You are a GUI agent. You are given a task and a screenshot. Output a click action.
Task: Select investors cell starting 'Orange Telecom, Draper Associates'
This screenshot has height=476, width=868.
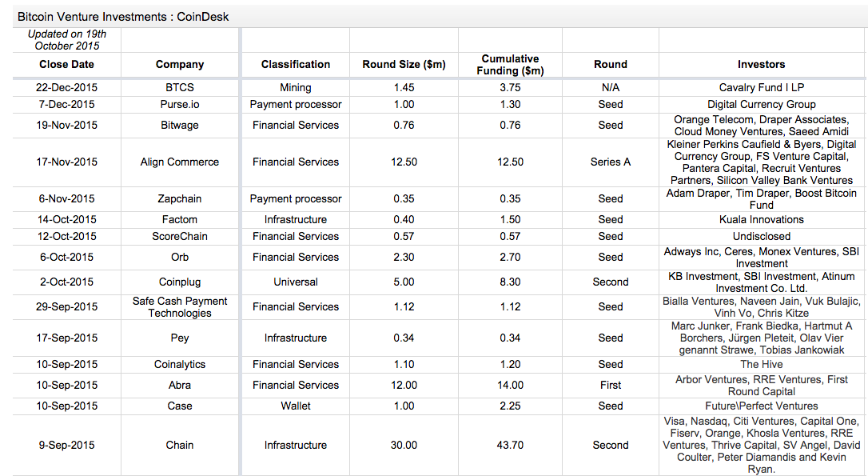point(762,126)
